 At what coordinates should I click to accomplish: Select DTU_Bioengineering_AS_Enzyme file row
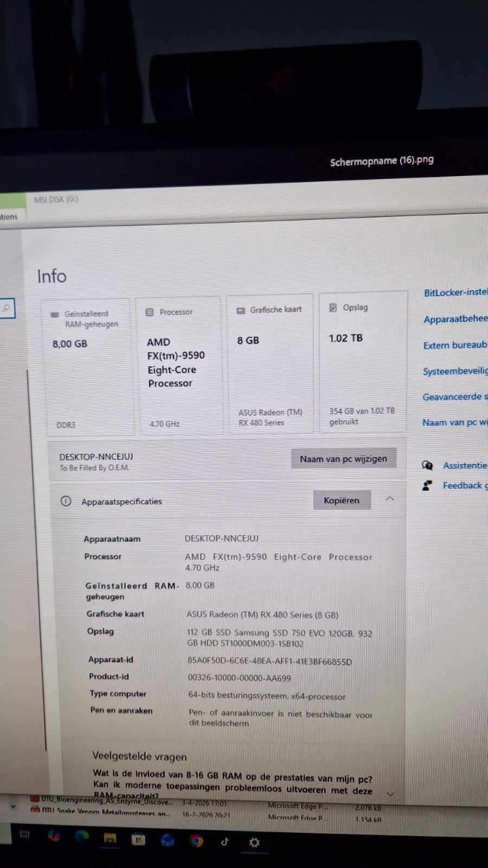coord(206,803)
